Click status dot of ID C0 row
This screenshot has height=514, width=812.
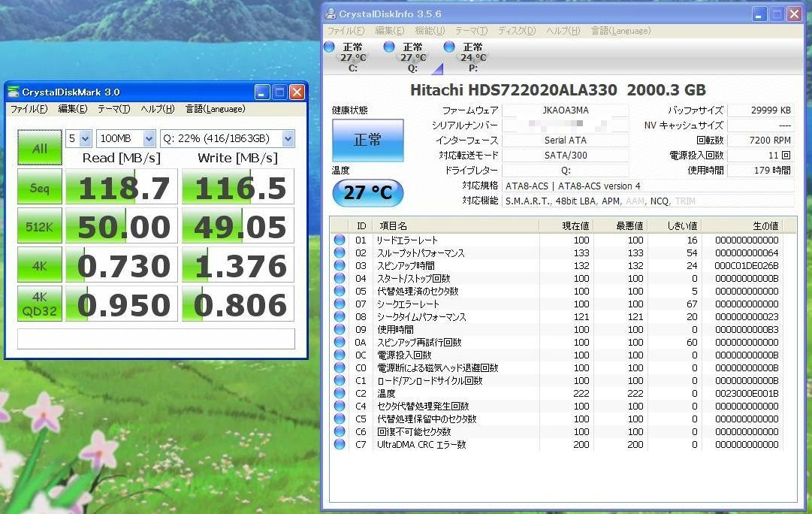pyautogui.click(x=340, y=368)
